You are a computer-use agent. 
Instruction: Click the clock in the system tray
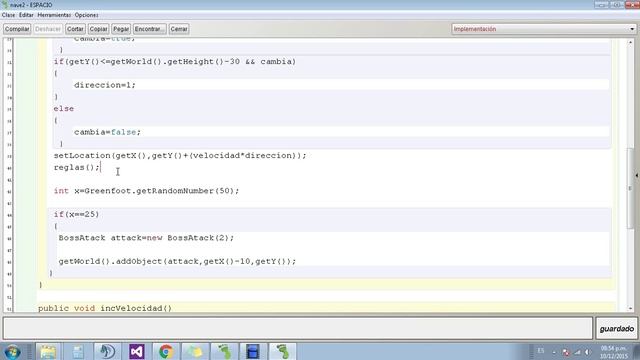pyautogui.click(x=613, y=352)
